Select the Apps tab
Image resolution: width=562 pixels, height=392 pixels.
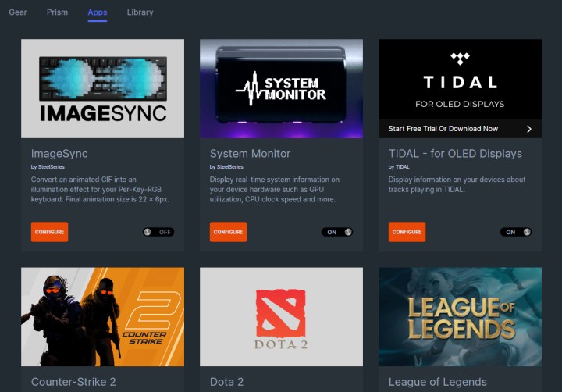(x=98, y=12)
